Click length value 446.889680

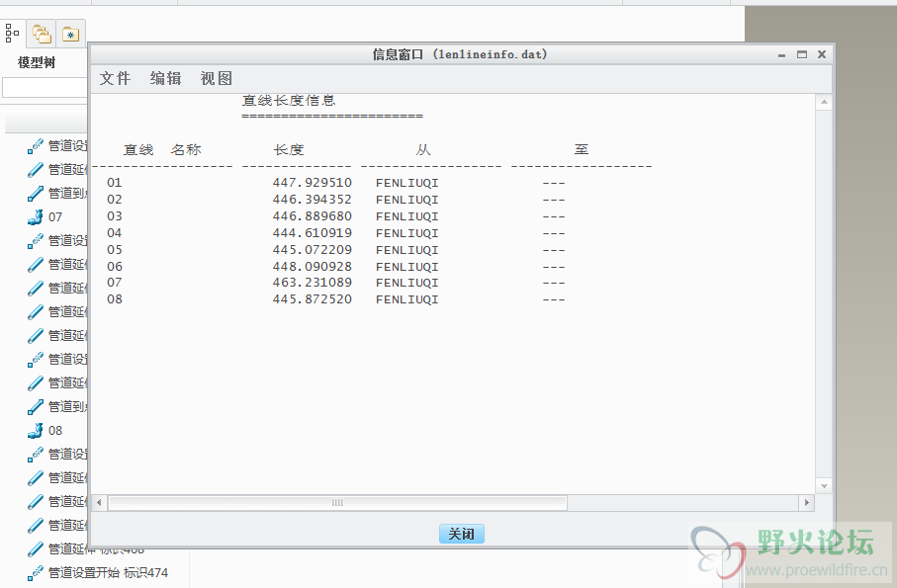tap(312, 216)
